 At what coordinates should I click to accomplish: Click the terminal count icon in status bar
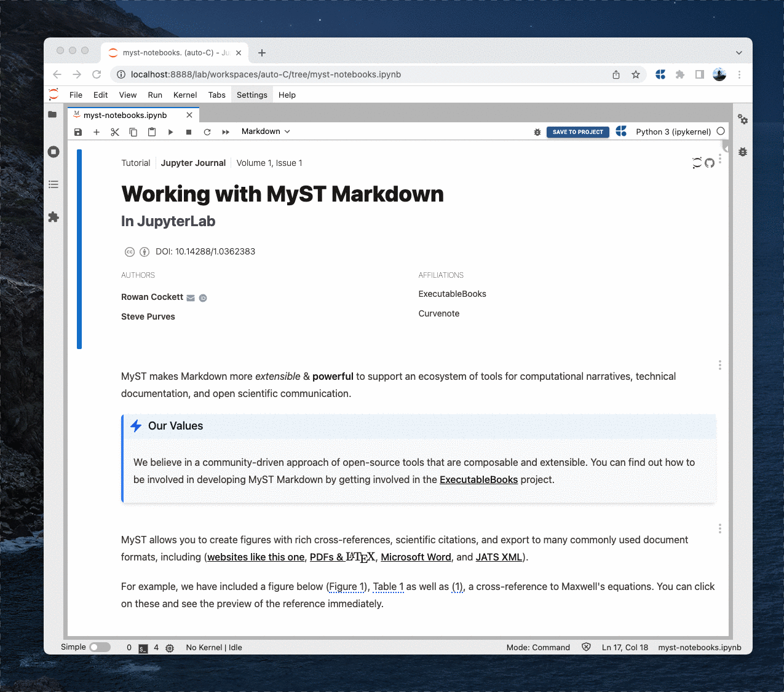143,648
